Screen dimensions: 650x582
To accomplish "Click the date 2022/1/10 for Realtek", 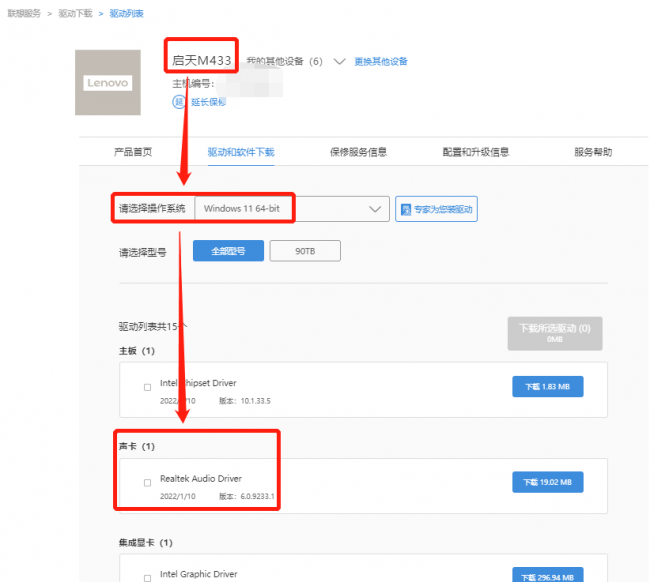I will pyautogui.click(x=177, y=496).
